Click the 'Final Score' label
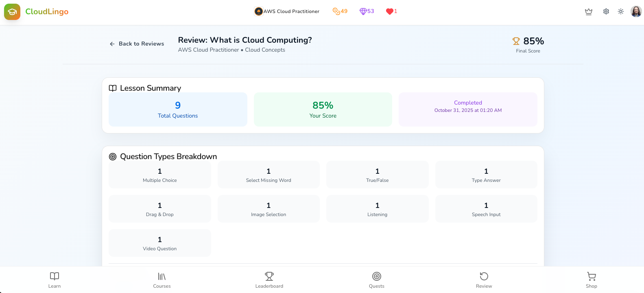The image size is (644, 293). [528, 51]
